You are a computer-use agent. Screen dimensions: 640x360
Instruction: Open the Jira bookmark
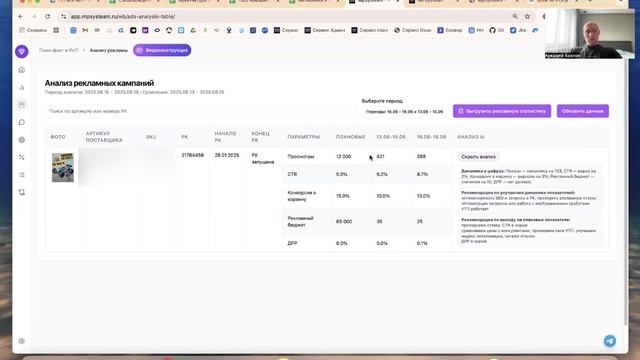click(518, 30)
